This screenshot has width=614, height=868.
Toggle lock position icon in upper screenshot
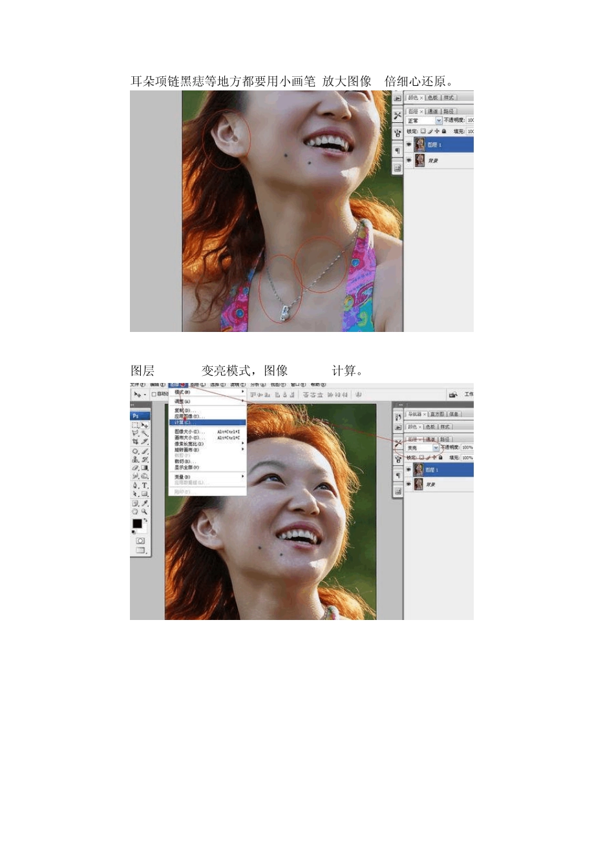click(x=437, y=131)
